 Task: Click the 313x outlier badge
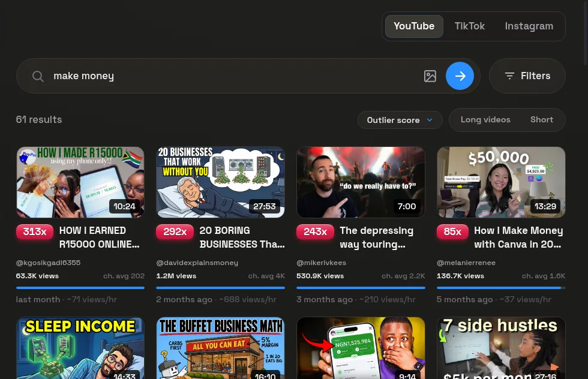35,231
